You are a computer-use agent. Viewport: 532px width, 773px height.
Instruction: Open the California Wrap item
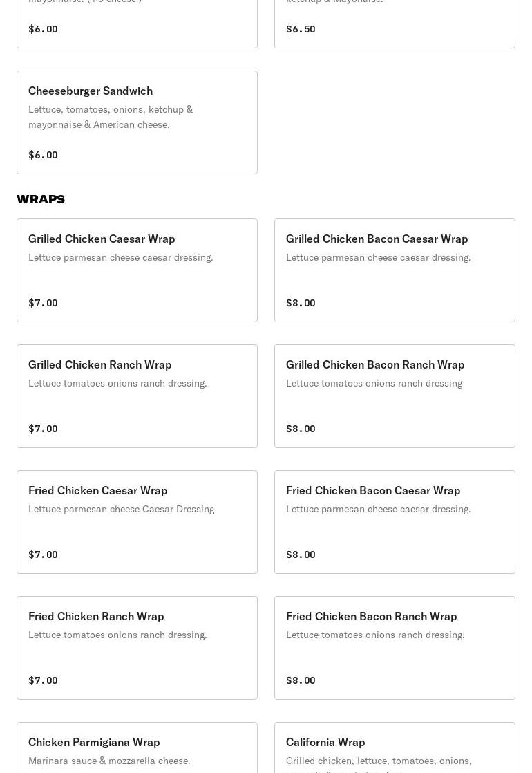tap(395, 747)
